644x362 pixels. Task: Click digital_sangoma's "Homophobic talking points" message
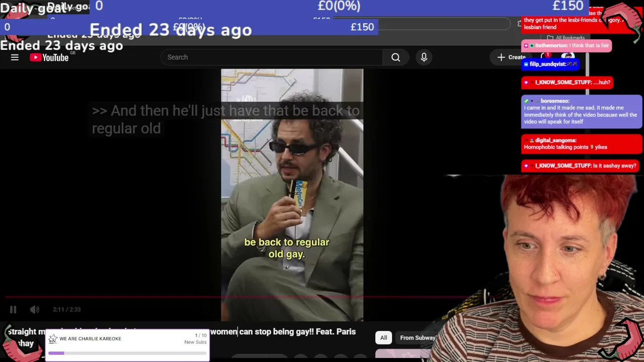pos(582,144)
